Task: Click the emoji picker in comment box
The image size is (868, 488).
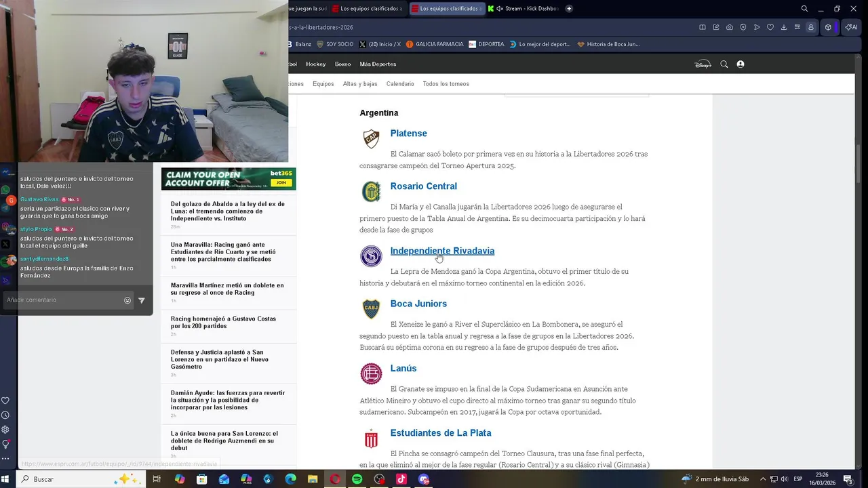Action: pos(127,300)
